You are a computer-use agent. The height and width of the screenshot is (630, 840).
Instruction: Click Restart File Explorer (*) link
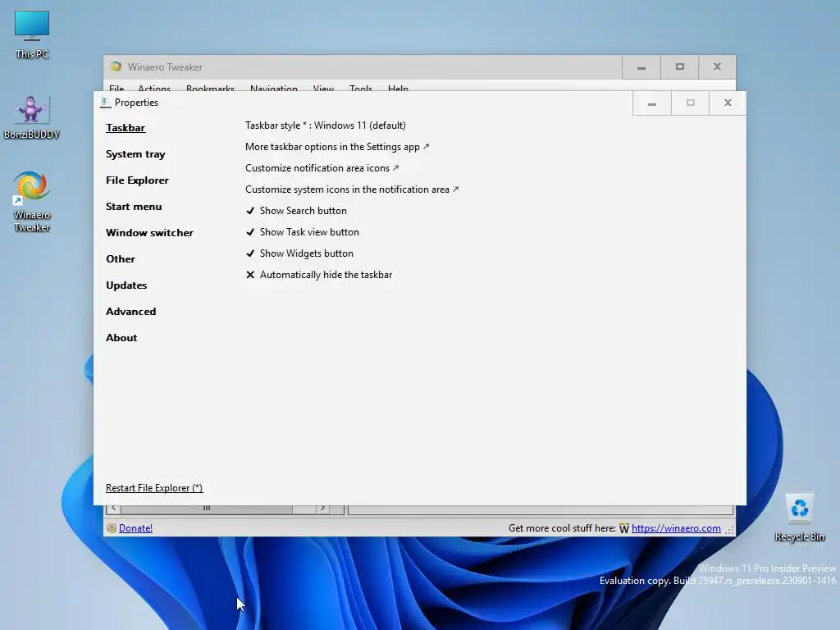(154, 488)
